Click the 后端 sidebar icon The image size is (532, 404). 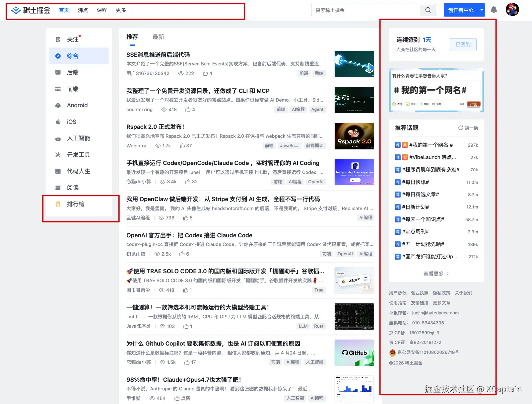point(58,72)
